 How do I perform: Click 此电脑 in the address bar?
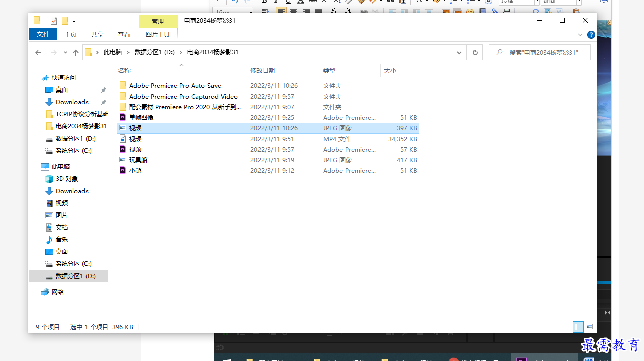click(113, 52)
